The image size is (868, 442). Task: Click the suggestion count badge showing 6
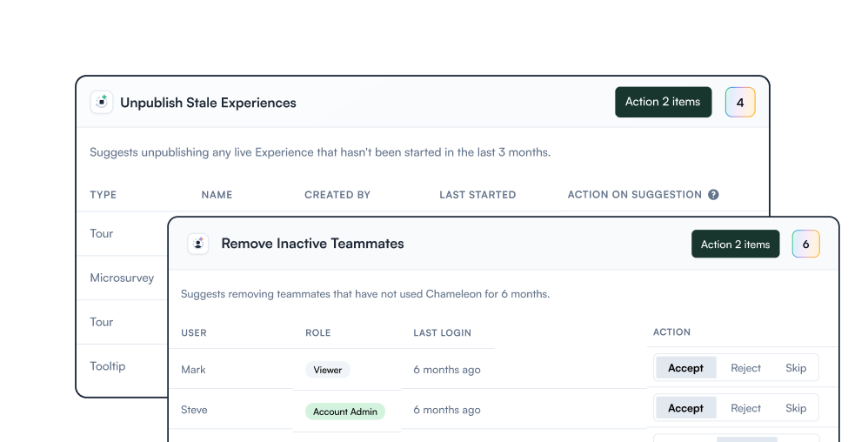[805, 244]
